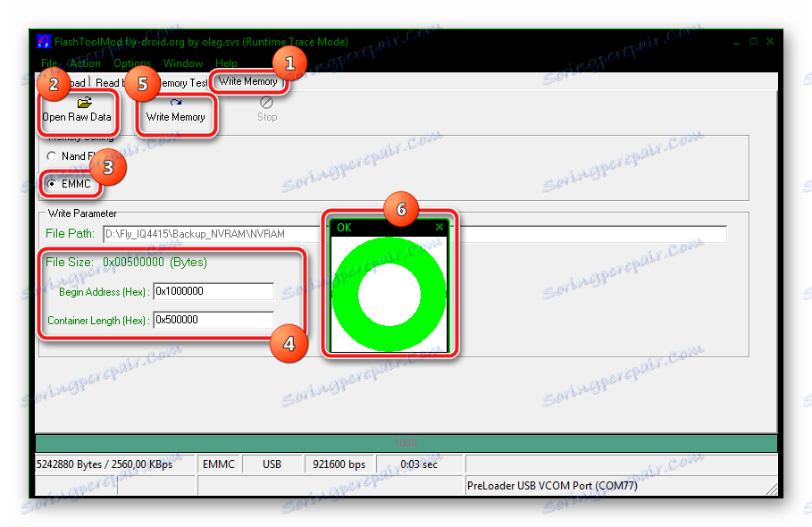
Task: Close the OK result popup
Action: (x=439, y=227)
